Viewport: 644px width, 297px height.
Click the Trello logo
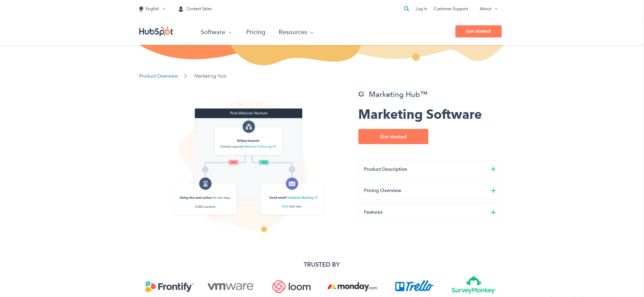point(414,286)
